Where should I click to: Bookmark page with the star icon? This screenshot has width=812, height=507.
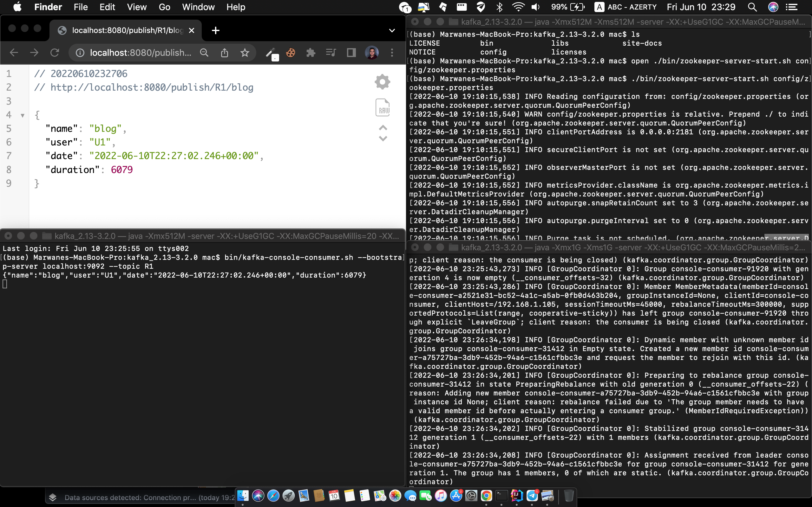(245, 53)
